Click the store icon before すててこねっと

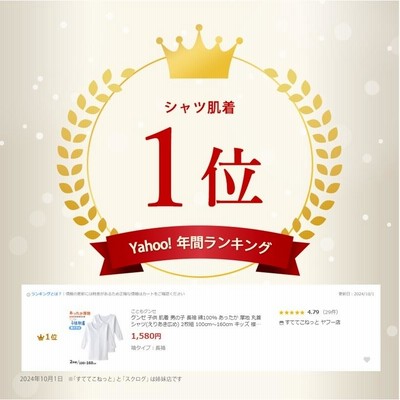281,323
